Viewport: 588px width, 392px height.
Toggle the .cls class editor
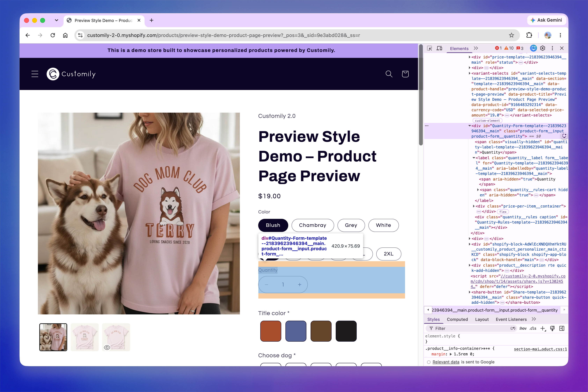click(x=533, y=329)
